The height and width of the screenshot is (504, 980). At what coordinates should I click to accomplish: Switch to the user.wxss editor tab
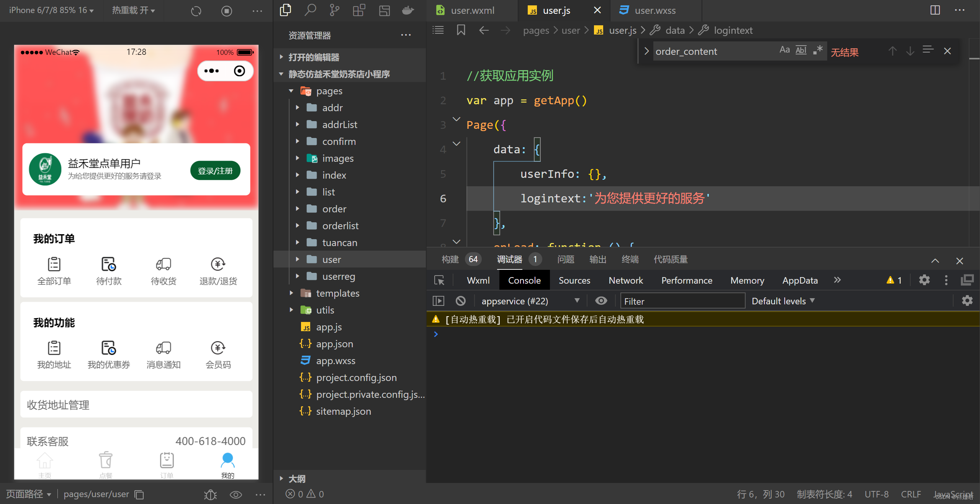pos(655,10)
